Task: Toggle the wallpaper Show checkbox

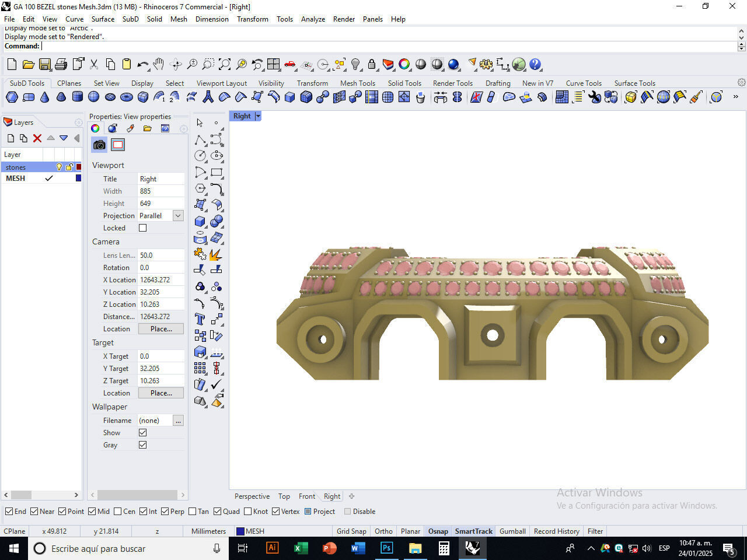Action: pyautogui.click(x=142, y=433)
